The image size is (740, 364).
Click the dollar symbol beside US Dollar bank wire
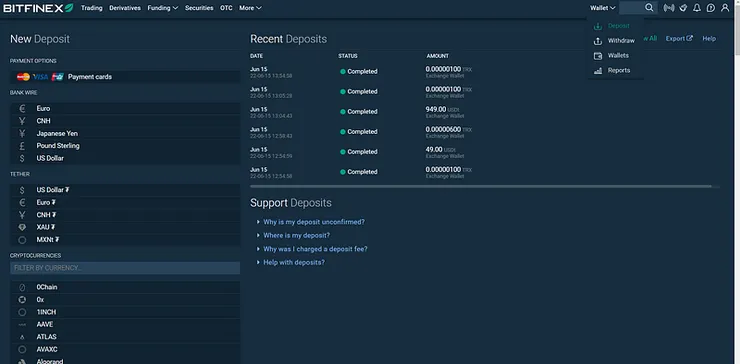click(x=22, y=159)
